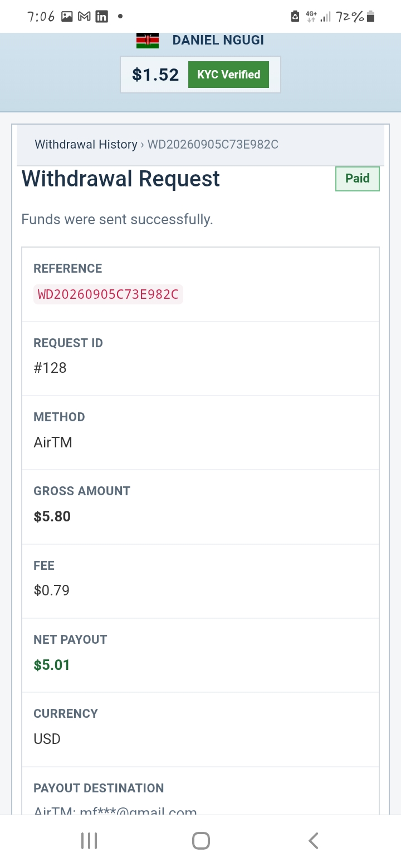
Task: Tap the Android home button
Action: (200, 841)
